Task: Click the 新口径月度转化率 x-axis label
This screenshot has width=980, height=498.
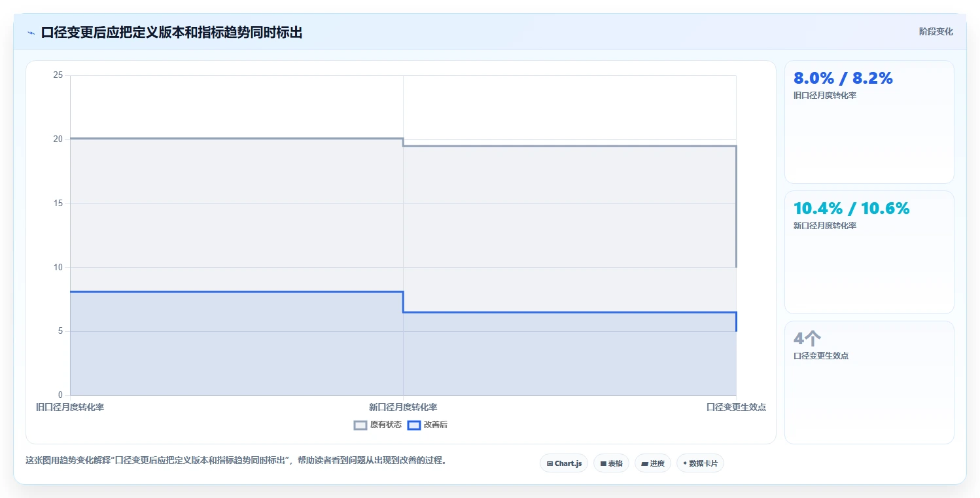Action: pos(403,407)
